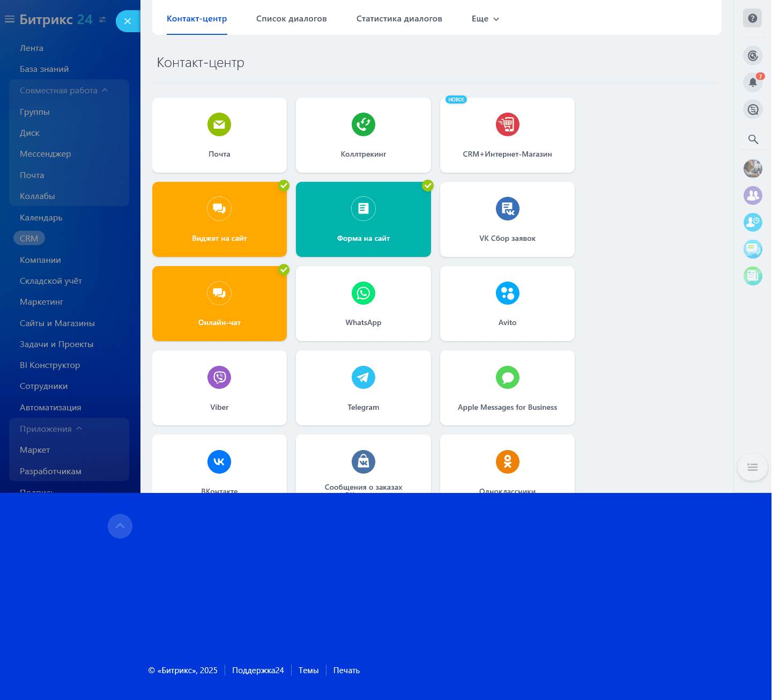Connect the WhatsApp channel
Viewport: 772px width, 700px height.
tap(363, 304)
